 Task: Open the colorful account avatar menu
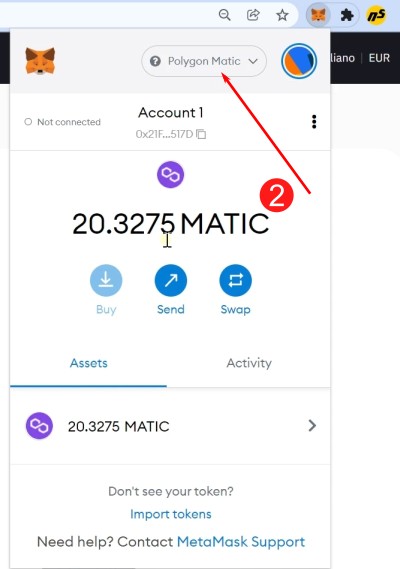299,61
